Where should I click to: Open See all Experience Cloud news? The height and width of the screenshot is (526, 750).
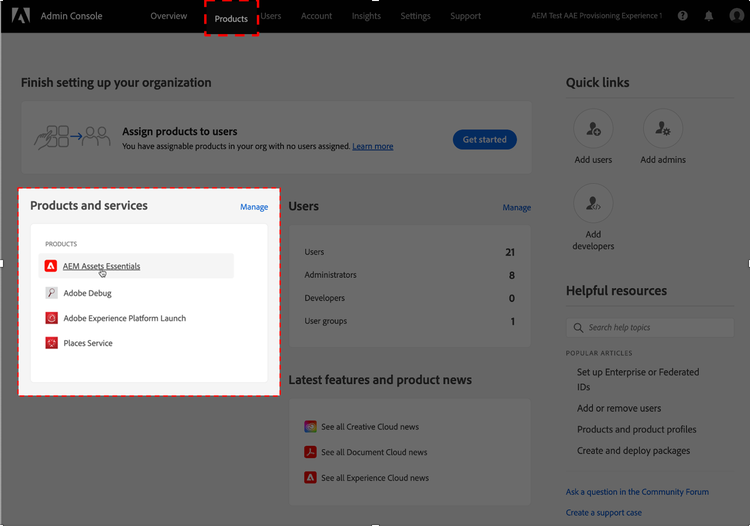click(x=375, y=478)
